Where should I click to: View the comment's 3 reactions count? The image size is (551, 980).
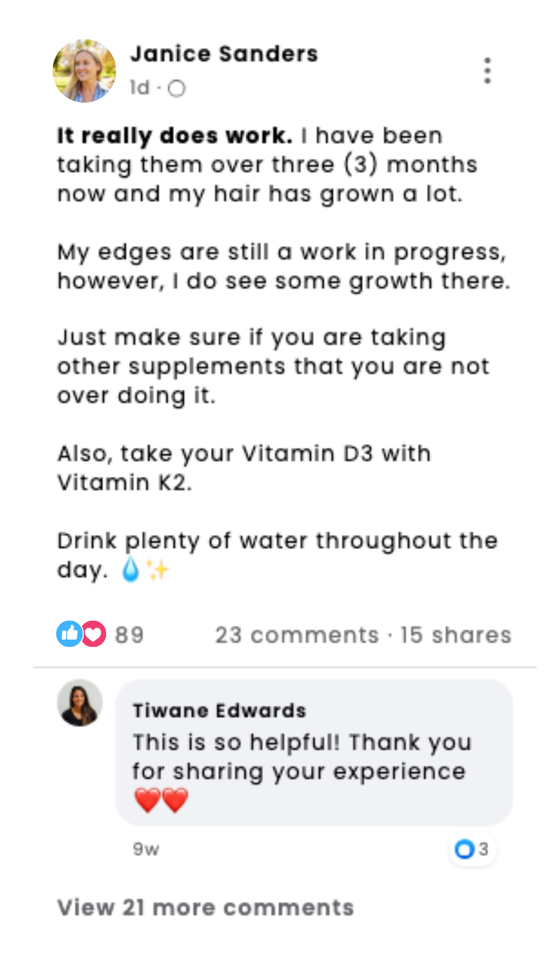484,849
